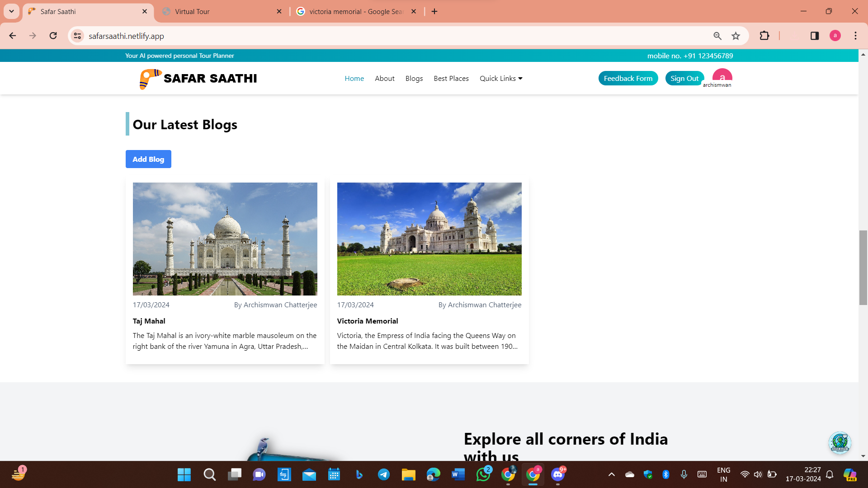Click the Feedback Form button

pos(628,79)
